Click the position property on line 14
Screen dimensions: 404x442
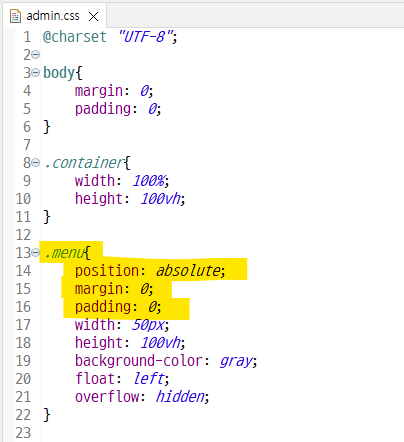(x=107, y=271)
